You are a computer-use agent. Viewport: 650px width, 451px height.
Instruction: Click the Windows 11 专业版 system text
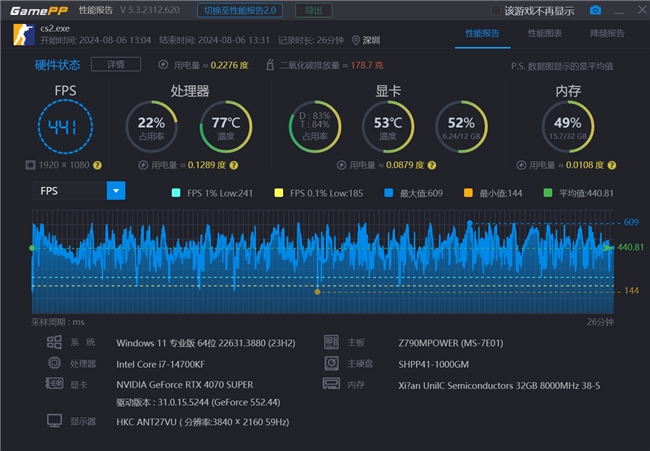click(x=206, y=343)
